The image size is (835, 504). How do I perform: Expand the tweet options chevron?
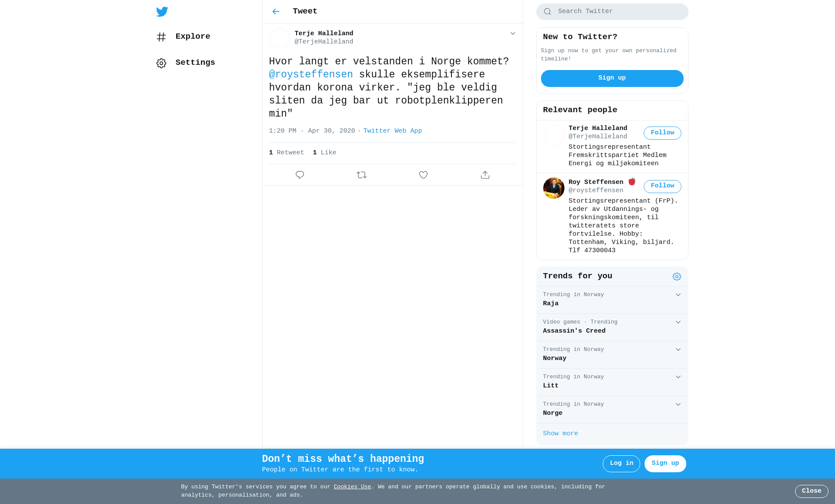(513, 33)
